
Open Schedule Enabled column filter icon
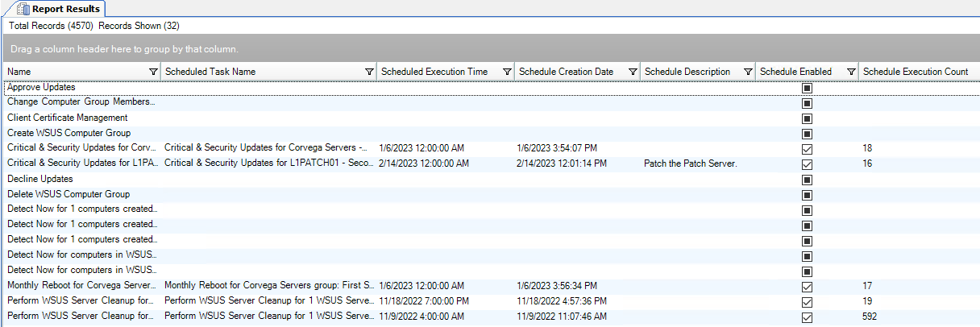click(x=851, y=72)
